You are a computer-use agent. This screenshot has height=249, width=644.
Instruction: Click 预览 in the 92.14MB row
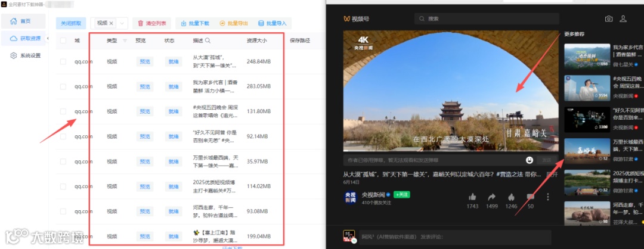pos(145,136)
